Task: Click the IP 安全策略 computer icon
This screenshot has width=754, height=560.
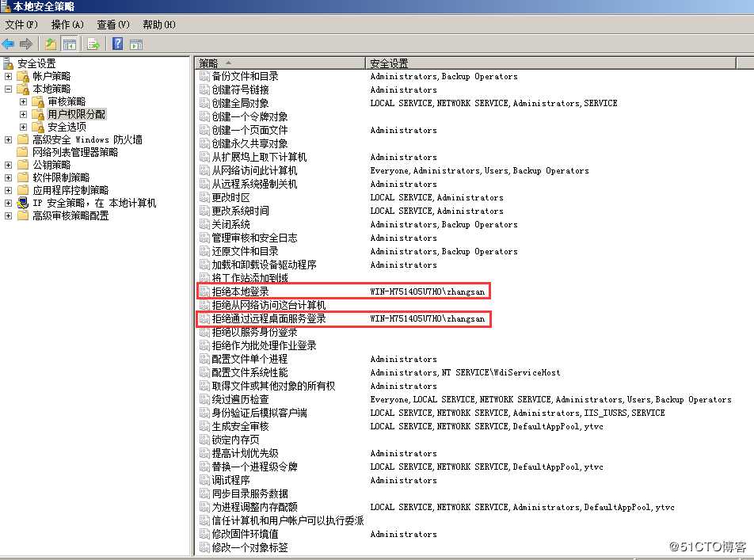Action: pyautogui.click(x=23, y=203)
